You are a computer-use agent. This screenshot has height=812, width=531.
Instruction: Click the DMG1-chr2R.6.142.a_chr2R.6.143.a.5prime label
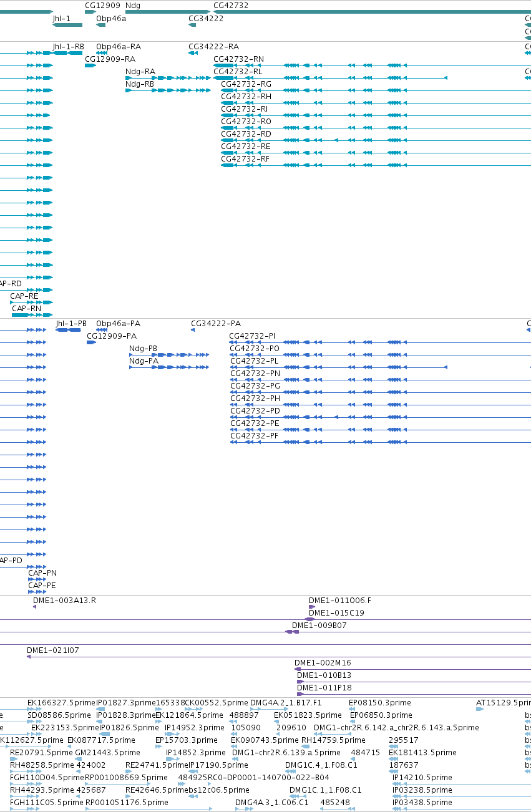(x=396, y=728)
